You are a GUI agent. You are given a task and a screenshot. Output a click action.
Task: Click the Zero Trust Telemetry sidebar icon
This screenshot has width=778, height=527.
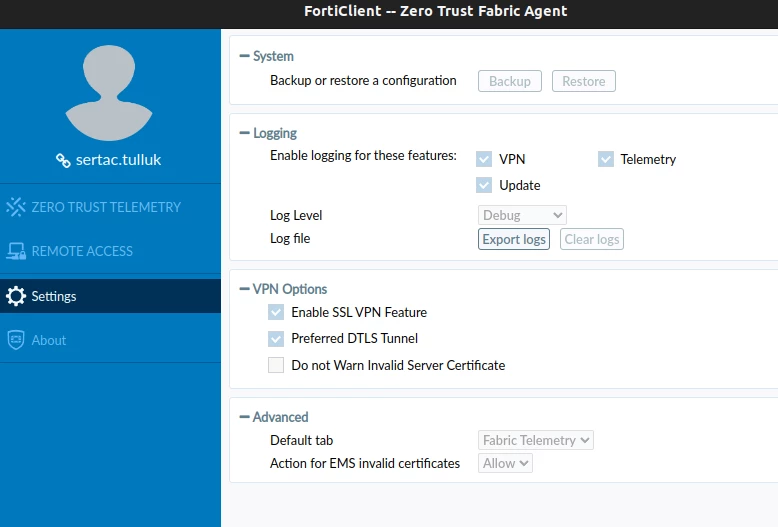point(16,207)
